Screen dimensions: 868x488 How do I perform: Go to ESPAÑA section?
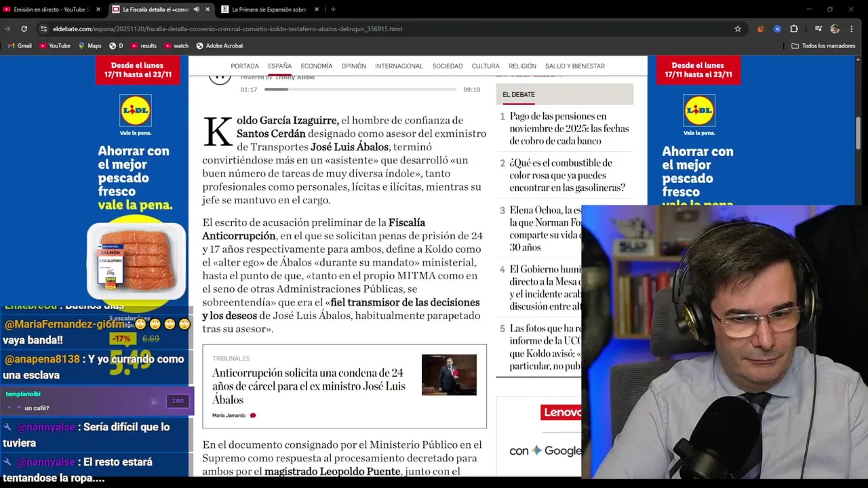279,66
